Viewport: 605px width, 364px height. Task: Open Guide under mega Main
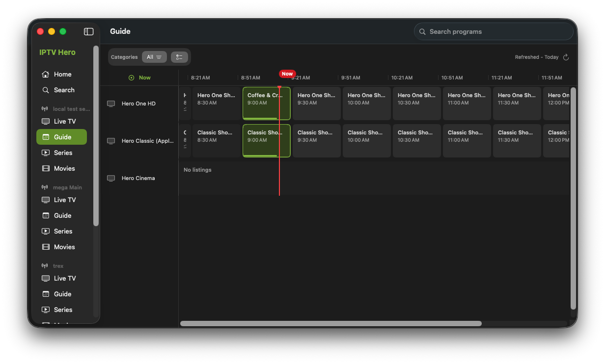pos(61,215)
